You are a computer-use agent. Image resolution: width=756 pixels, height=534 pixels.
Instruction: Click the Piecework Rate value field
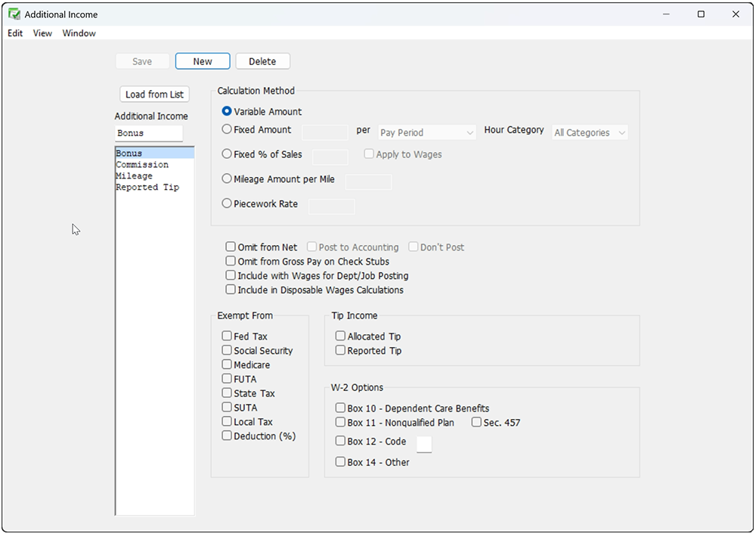(331, 206)
